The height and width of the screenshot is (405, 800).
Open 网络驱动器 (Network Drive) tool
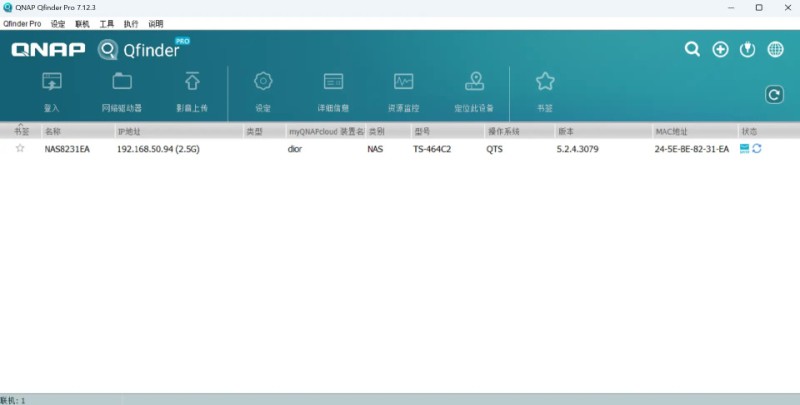coord(122,82)
